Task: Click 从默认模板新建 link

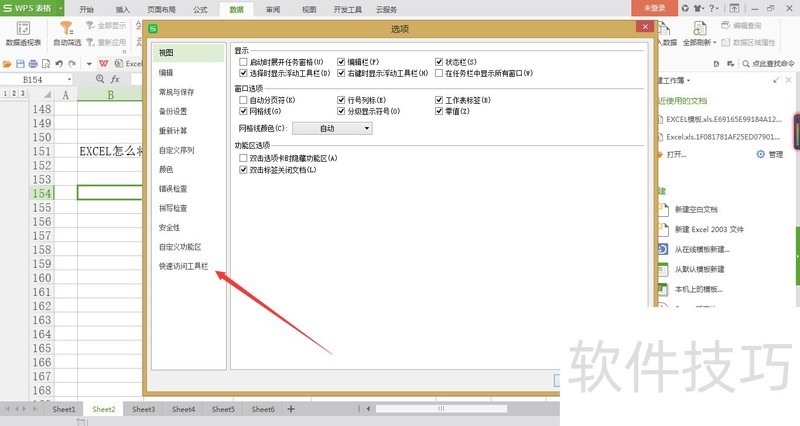Action: 700,269
